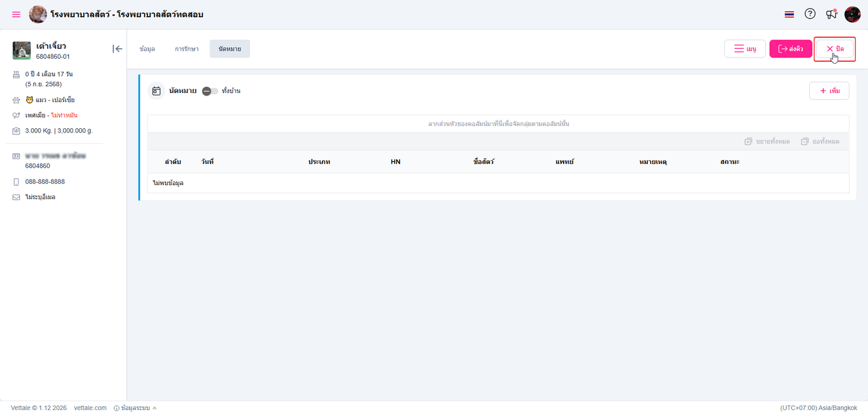The width and height of the screenshot is (868, 415).
Task: Close the record with ปิด button
Action: coord(835,49)
